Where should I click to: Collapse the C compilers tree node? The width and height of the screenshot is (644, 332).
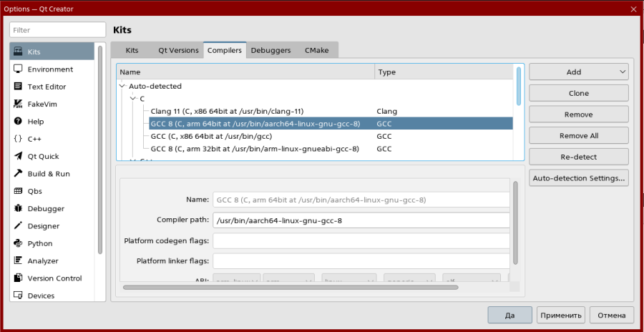pyautogui.click(x=133, y=99)
